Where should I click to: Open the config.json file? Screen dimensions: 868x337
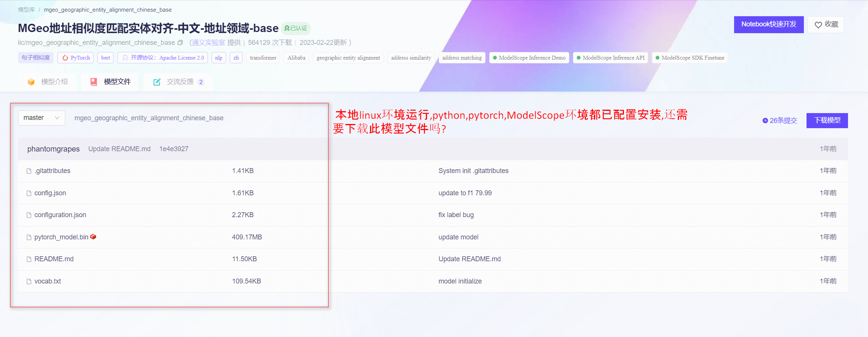(50, 193)
